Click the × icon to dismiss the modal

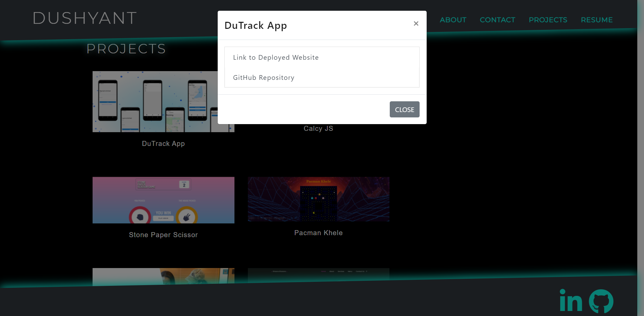pos(416,23)
